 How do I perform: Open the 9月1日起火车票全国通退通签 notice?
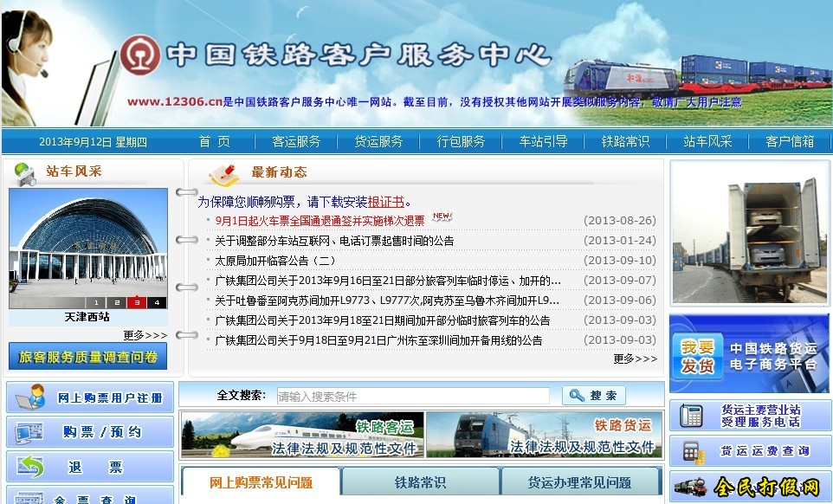point(320,221)
